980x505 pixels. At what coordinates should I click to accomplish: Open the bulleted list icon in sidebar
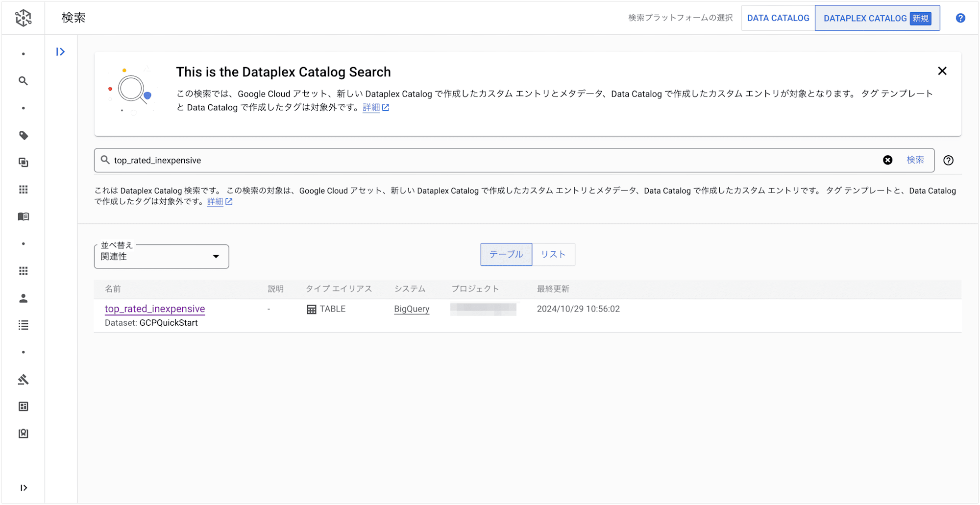(23, 325)
